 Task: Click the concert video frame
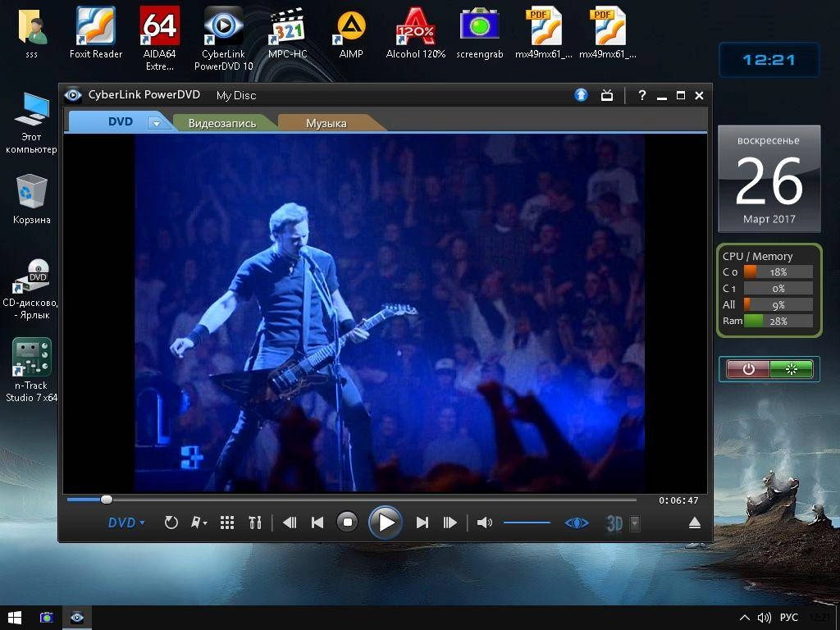(389, 313)
